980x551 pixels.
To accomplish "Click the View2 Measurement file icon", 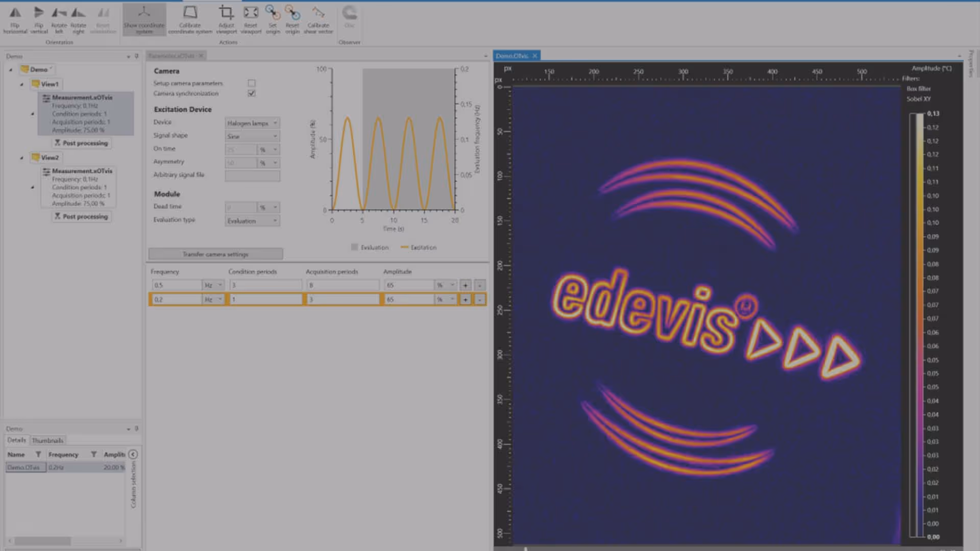I will pyautogui.click(x=46, y=171).
